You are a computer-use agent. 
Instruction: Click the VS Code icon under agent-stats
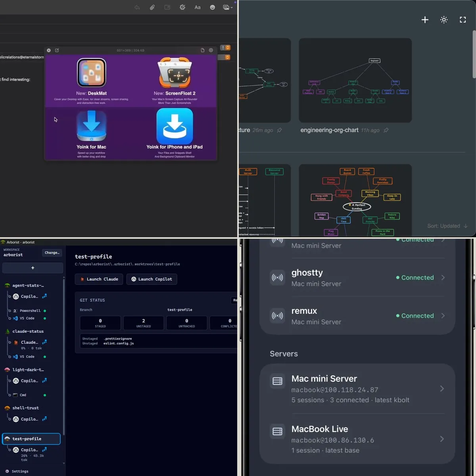15,318
